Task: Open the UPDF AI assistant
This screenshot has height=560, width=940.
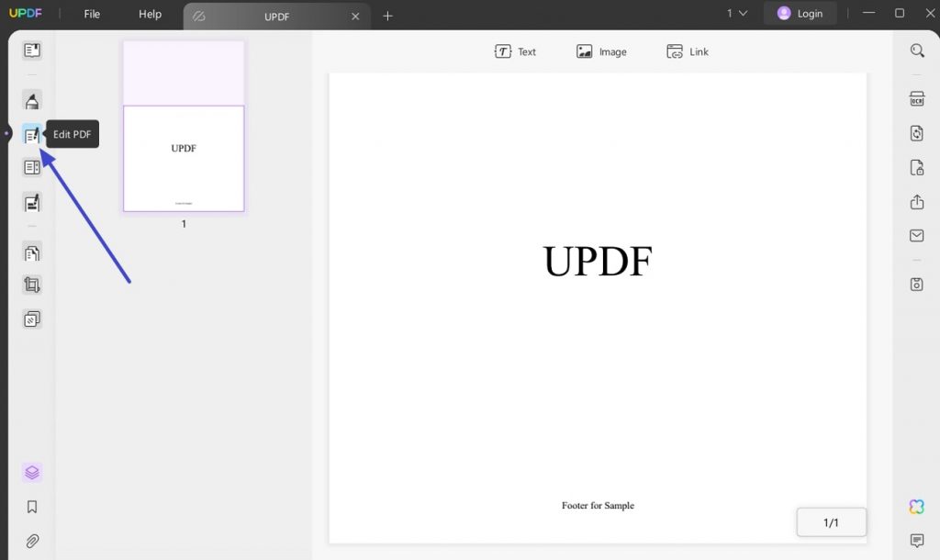Action: pos(916,506)
